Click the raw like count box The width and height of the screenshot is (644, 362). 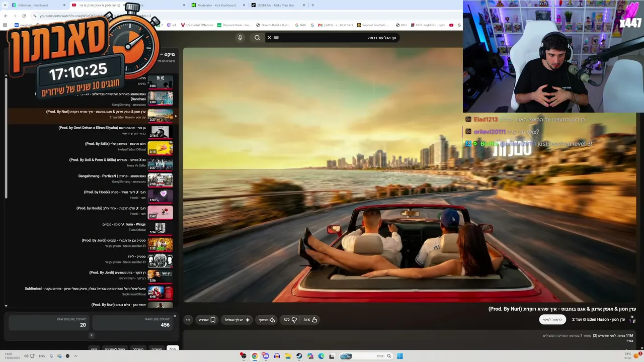132,323
